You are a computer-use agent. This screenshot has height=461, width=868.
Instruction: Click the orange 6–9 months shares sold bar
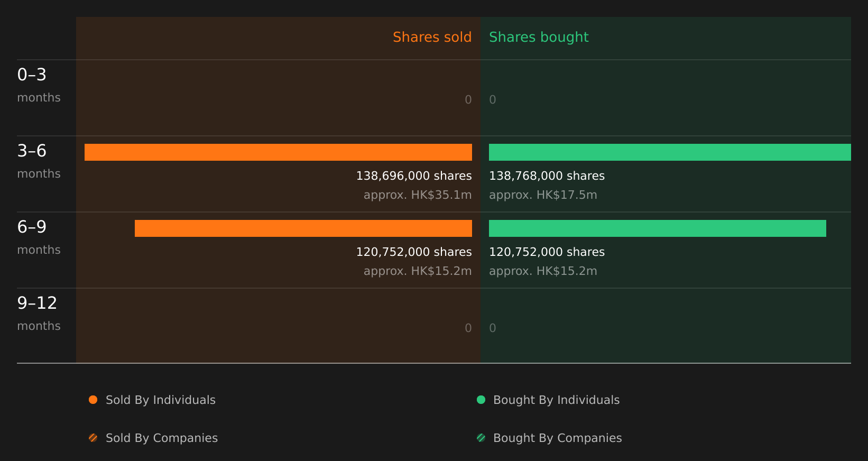[x=303, y=228]
